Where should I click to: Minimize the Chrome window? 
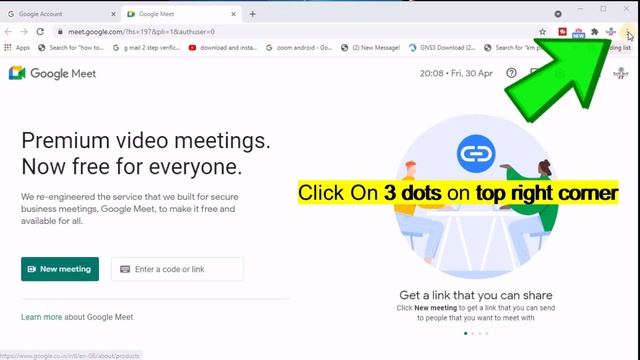[580, 9]
